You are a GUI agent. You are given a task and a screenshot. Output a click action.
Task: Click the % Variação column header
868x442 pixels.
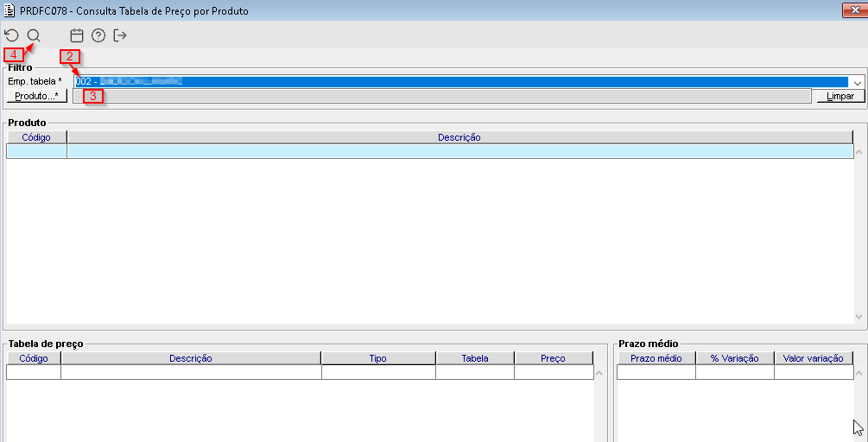pyautogui.click(x=735, y=358)
